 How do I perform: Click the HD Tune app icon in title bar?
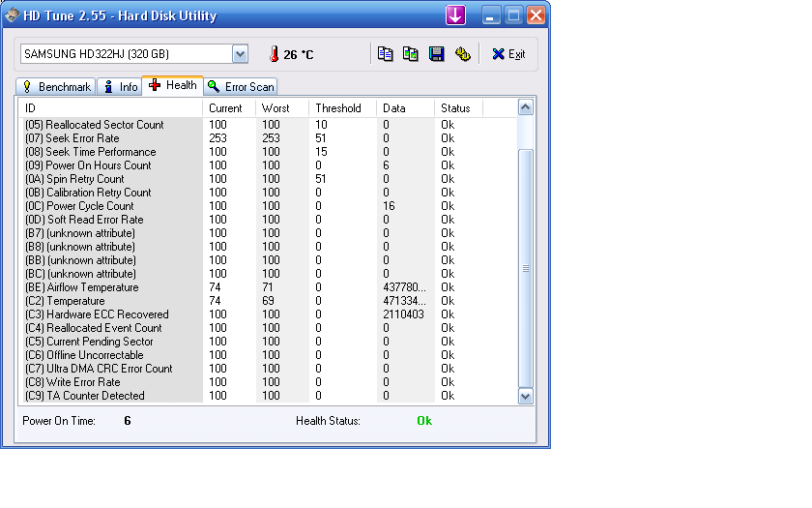coord(12,15)
